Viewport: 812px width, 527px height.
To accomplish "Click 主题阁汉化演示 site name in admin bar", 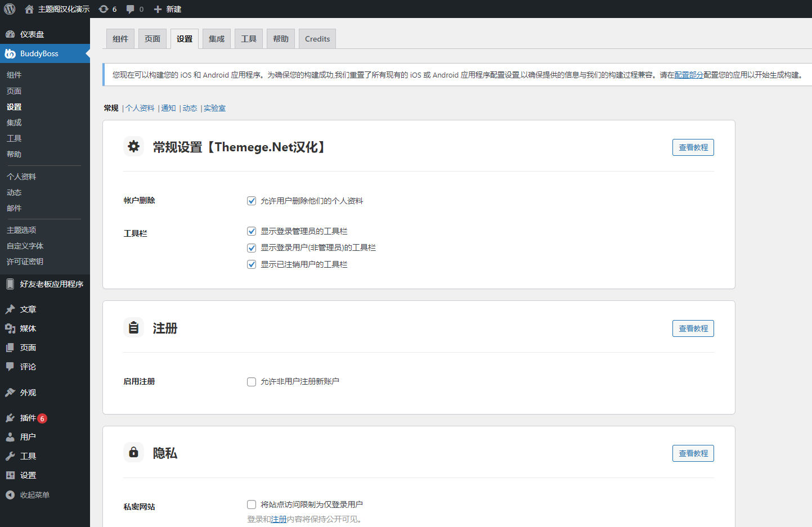I will coord(64,9).
